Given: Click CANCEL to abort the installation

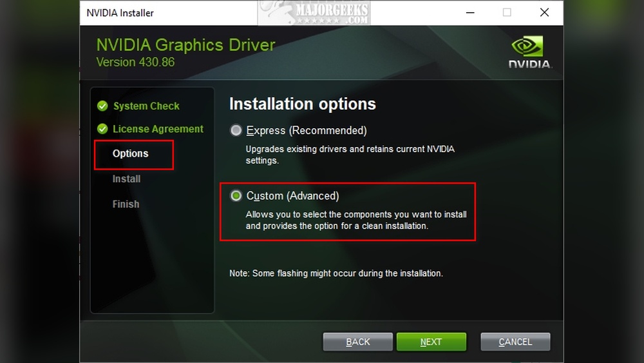Looking at the screenshot, I should [515, 342].
